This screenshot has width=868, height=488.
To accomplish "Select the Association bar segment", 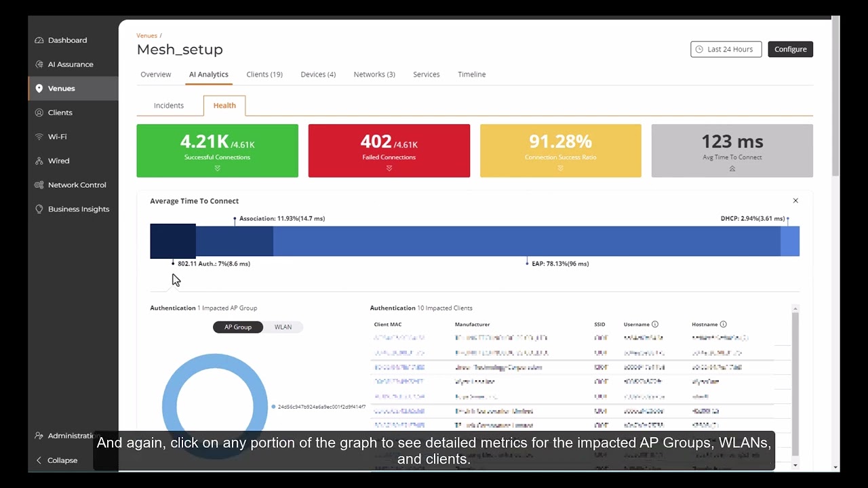I will click(235, 241).
